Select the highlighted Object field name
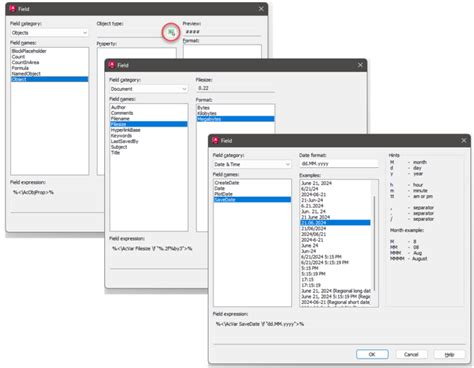 pyautogui.click(x=50, y=79)
